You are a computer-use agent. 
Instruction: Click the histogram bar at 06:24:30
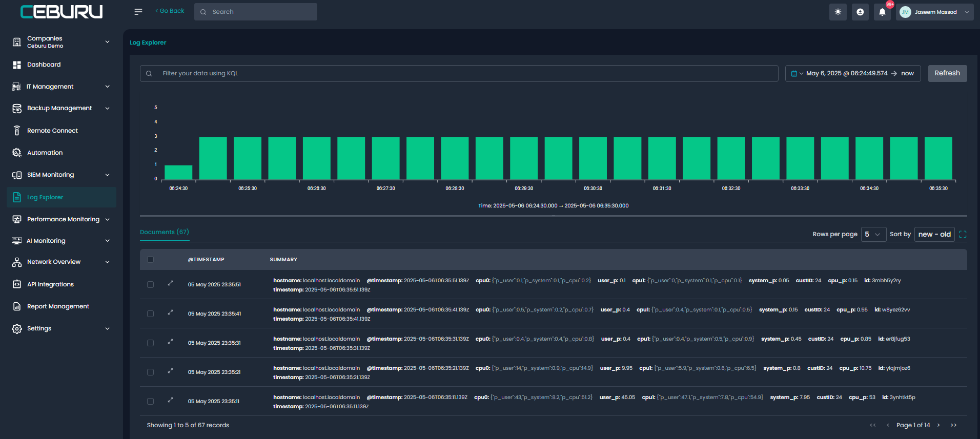tap(178, 172)
